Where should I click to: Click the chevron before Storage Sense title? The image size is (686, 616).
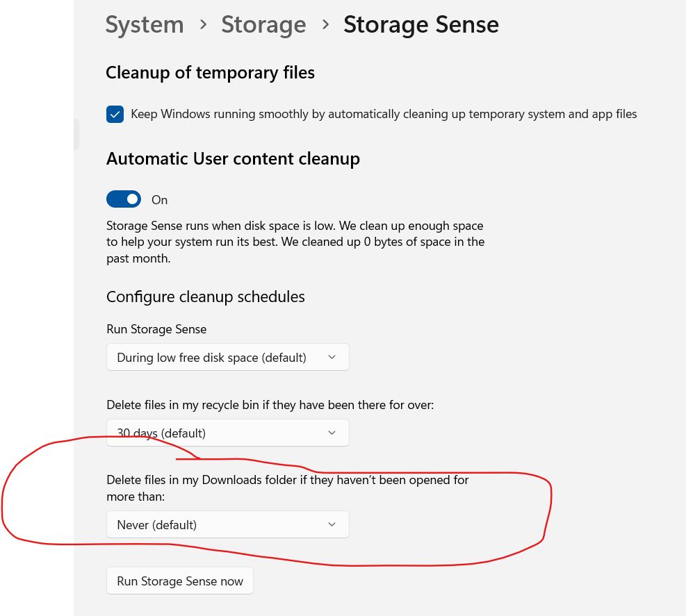click(325, 25)
